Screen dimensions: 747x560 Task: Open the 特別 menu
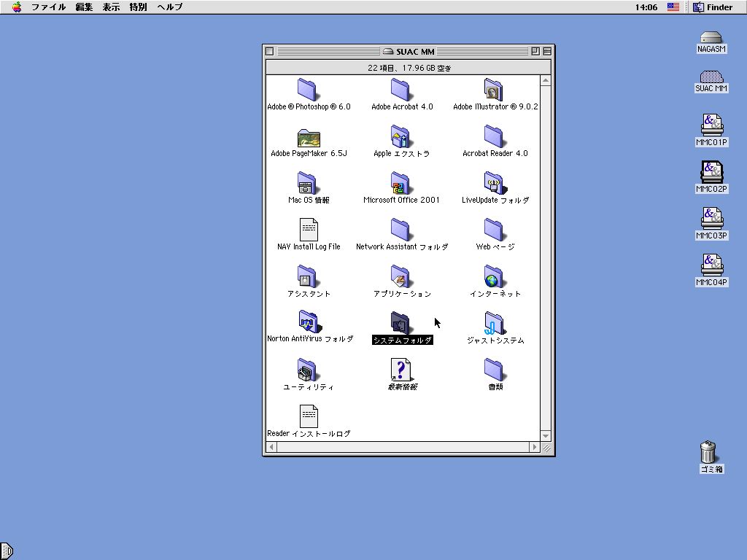coord(138,7)
